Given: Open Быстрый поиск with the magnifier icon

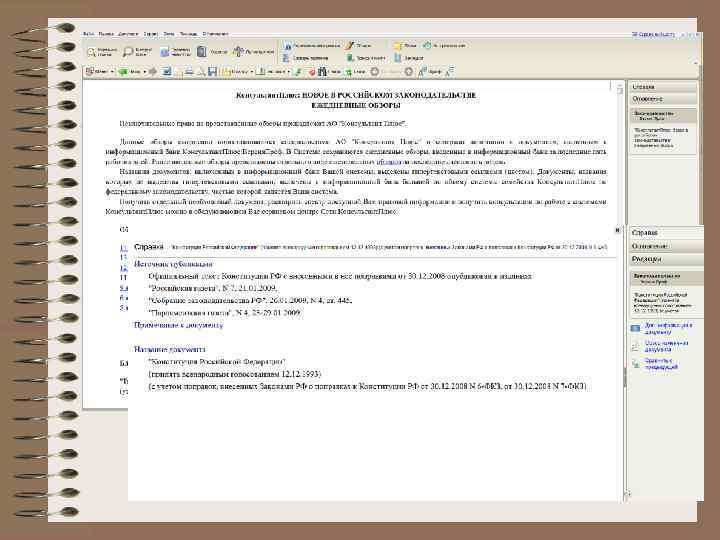Looking at the screenshot, I should (x=137, y=52).
